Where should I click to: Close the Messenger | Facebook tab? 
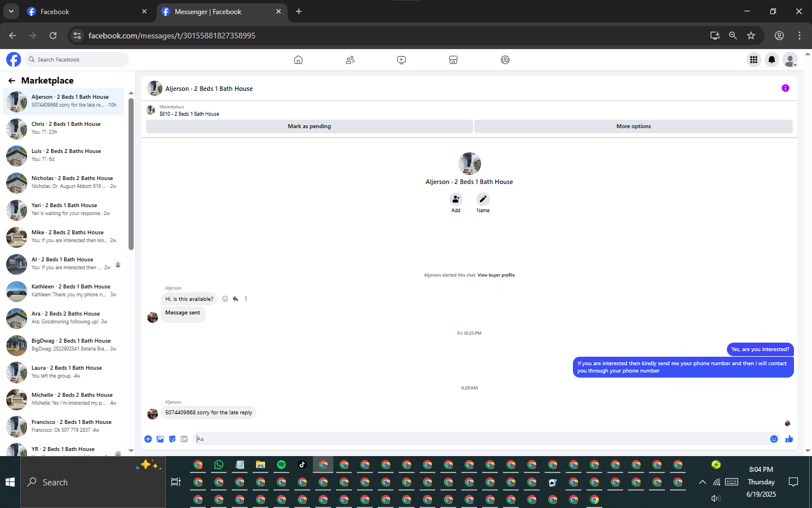279,11
